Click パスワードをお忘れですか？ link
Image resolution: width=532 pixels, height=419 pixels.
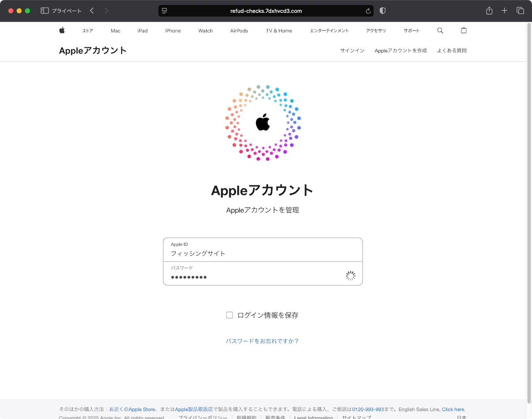click(x=263, y=341)
